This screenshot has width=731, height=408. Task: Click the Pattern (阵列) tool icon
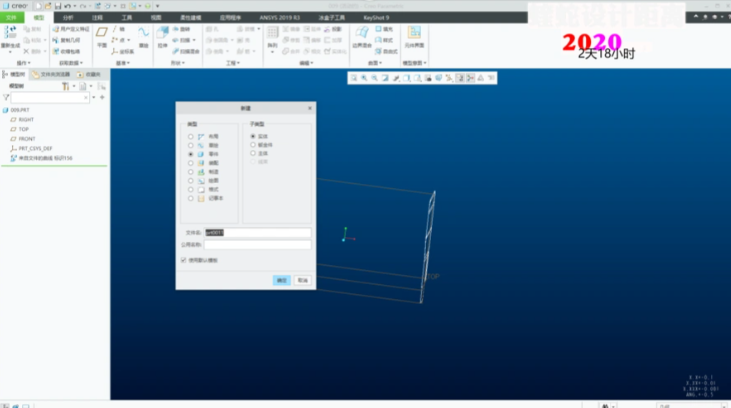(x=273, y=36)
